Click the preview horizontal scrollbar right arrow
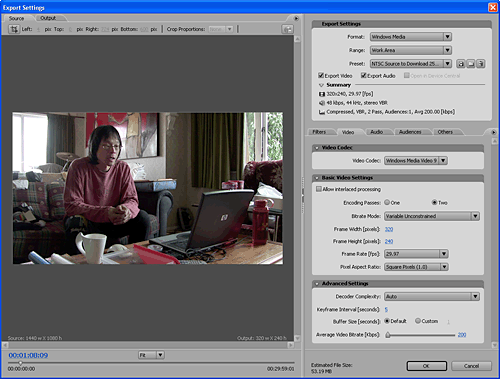Image resolution: width=500 pixels, height=379 pixels. tap(291, 345)
